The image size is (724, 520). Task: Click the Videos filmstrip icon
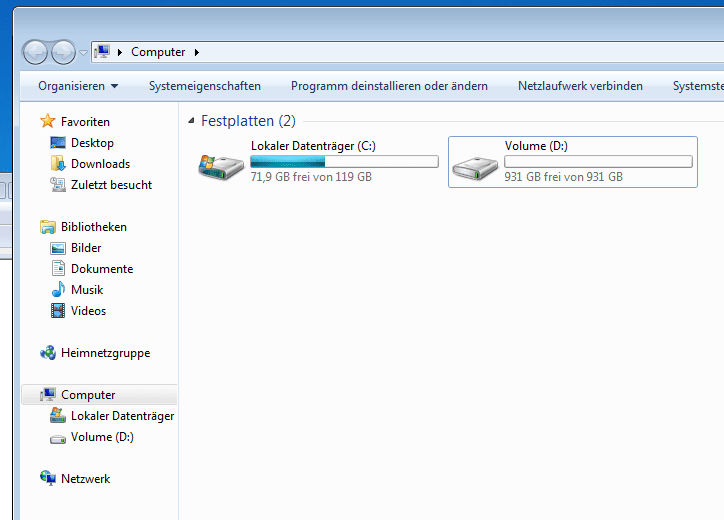click(x=58, y=310)
